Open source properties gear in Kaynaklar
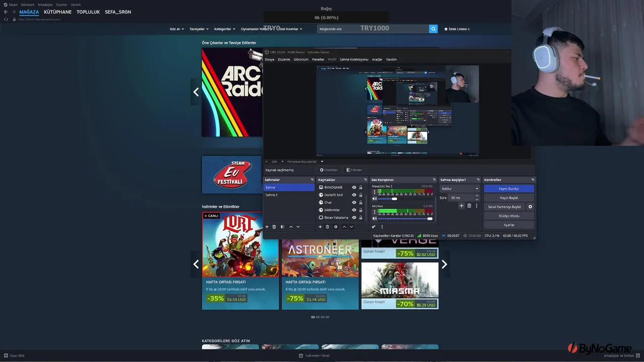The image size is (644, 362). click(336, 227)
